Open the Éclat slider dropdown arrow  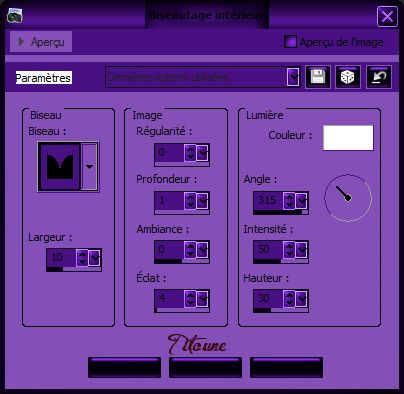click(x=202, y=298)
